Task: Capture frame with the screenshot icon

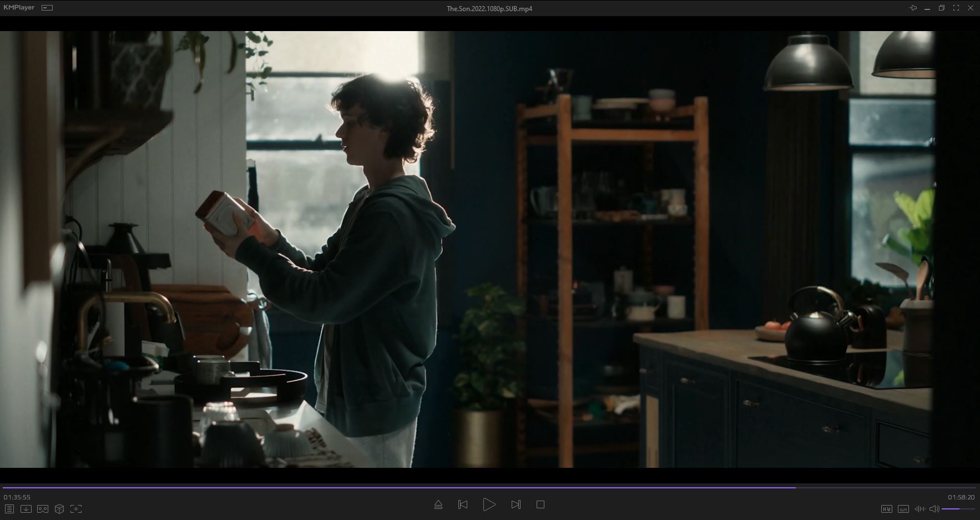Action: 76,509
